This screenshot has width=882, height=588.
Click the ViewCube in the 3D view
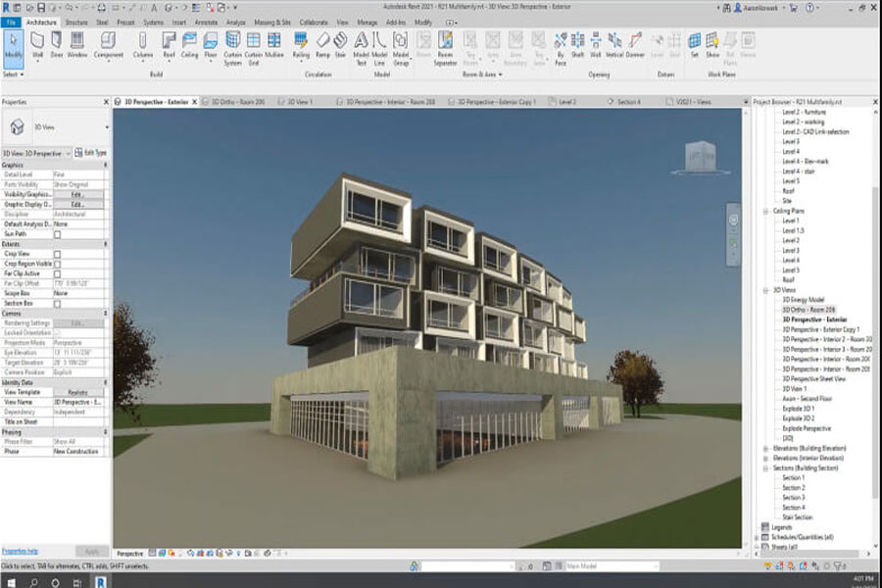pos(701,157)
